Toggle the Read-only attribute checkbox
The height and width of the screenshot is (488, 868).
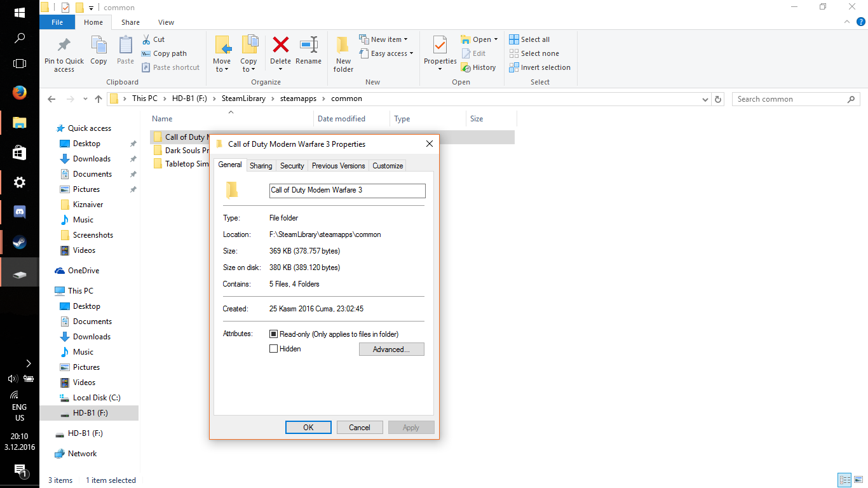(x=274, y=334)
